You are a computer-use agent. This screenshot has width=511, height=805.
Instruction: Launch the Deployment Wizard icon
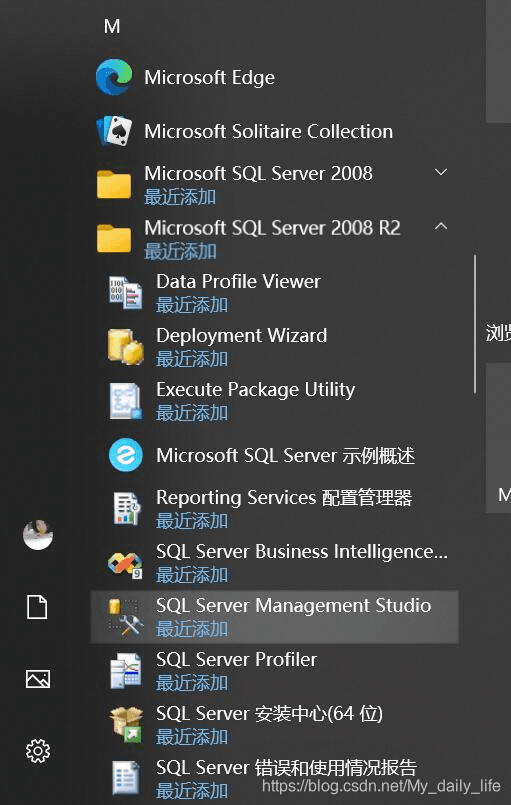(x=125, y=347)
